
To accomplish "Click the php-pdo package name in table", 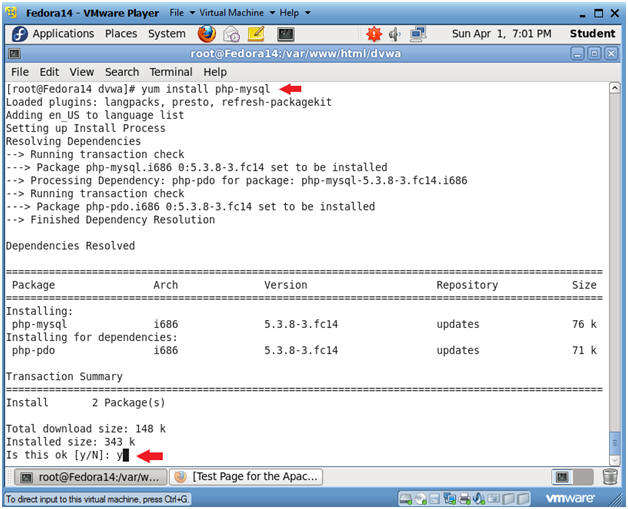I will click(33, 350).
